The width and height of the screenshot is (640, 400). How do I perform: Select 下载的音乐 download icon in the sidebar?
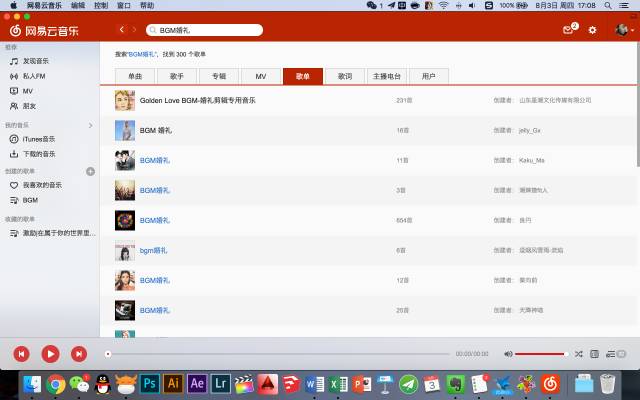click(14, 154)
